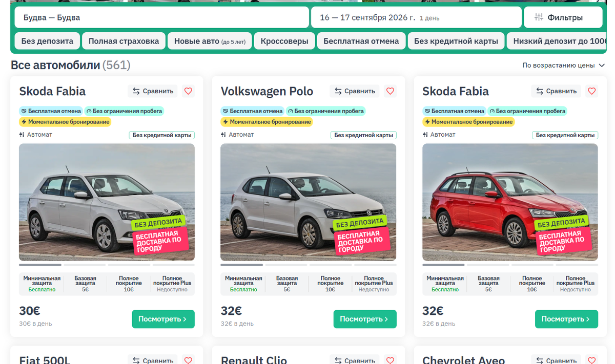The width and height of the screenshot is (615, 364).
Task: Select Базовая защита 5€ on Volkswagen Polo
Action: [x=287, y=284]
